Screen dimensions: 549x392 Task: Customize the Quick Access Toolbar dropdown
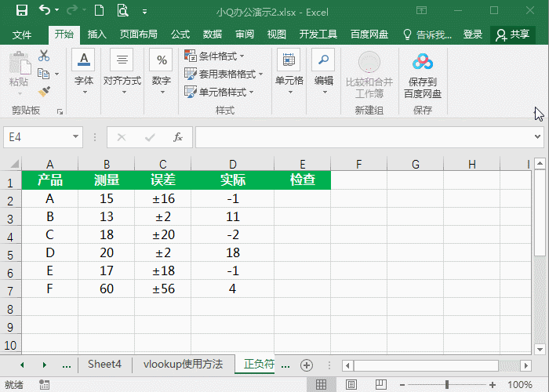click(x=144, y=12)
